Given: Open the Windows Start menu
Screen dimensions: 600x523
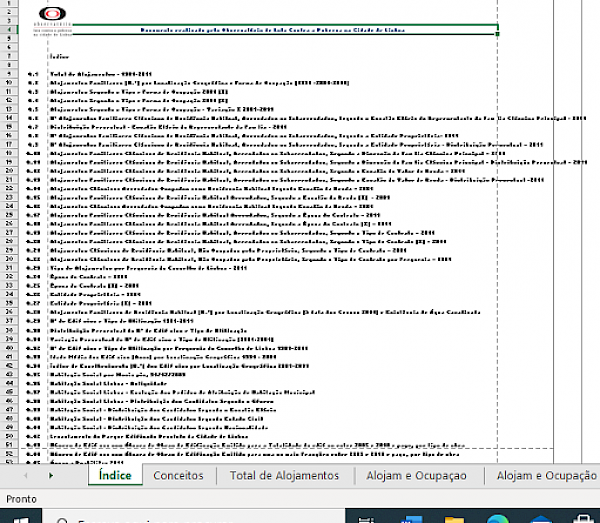Looking at the screenshot, I should tap(21, 518).
